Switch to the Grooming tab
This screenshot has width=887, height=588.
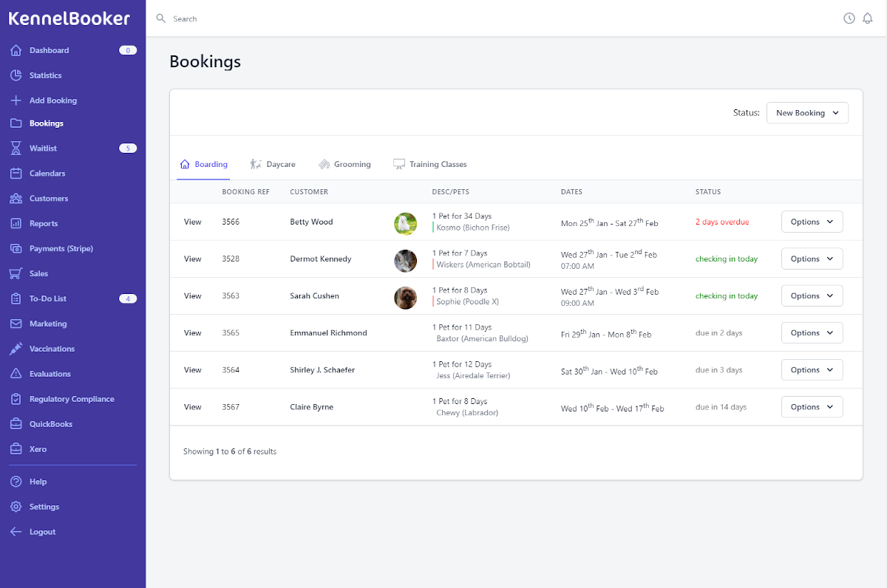(x=344, y=164)
